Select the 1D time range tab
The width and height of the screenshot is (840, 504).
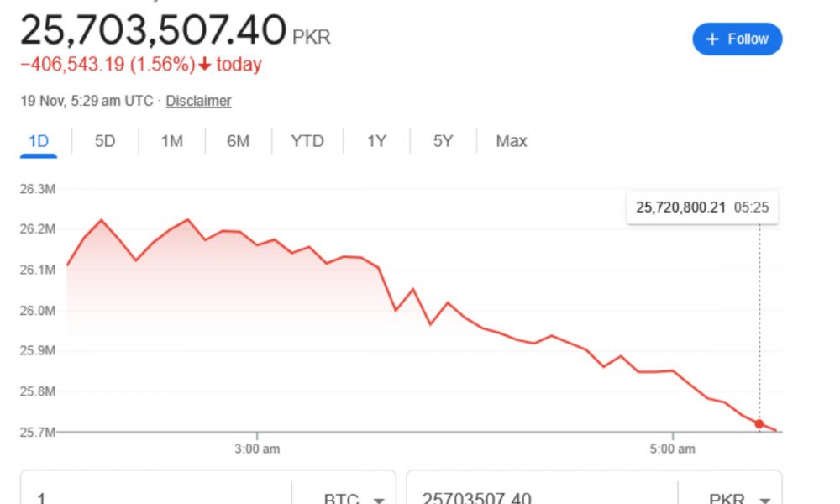[x=39, y=141]
